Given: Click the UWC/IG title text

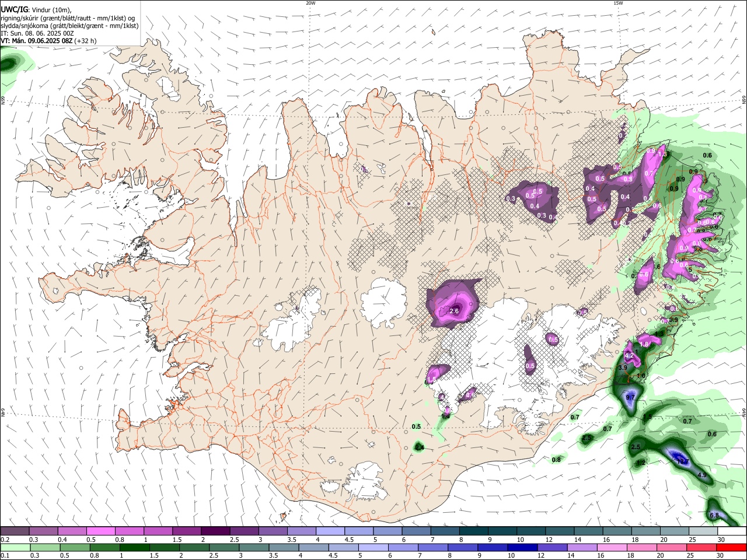Looking at the screenshot, I should click(13, 9).
